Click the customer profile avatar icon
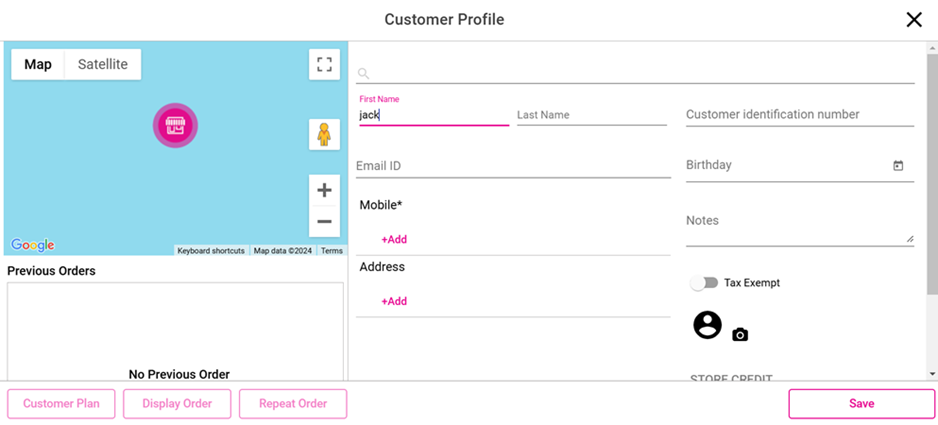 pyautogui.click(x=707, y=325)
